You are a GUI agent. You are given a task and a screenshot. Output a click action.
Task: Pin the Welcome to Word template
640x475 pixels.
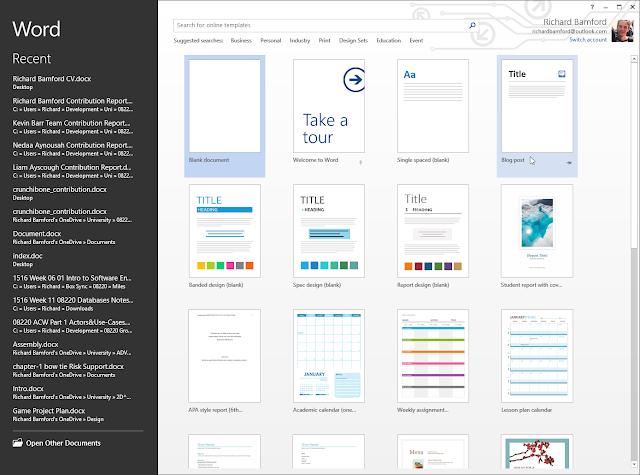point(360,162)
